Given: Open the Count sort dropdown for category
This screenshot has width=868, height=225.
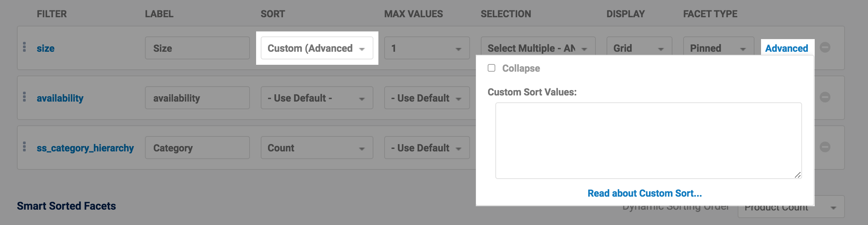Looking at the screenshot, I should 317,148.
